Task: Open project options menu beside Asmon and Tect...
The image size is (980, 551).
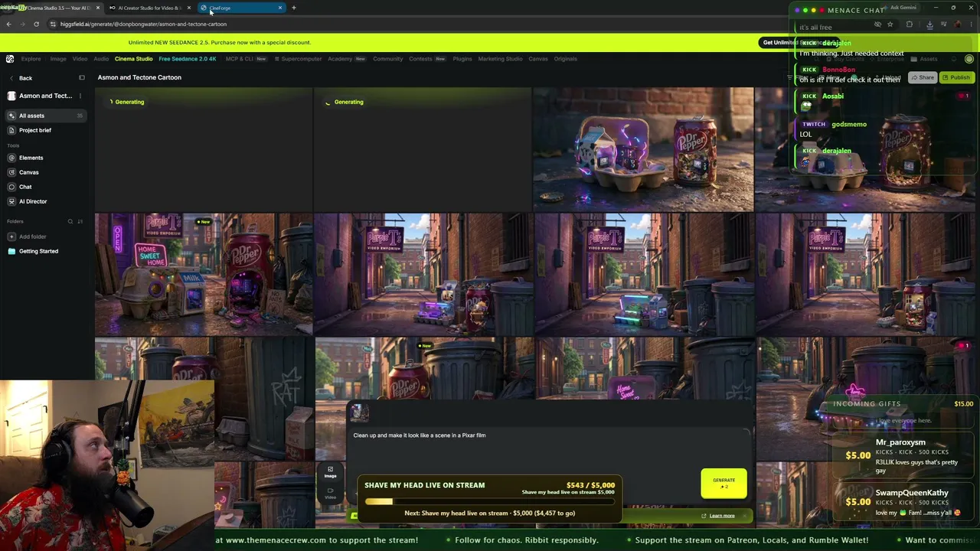Action: [80, 96]
